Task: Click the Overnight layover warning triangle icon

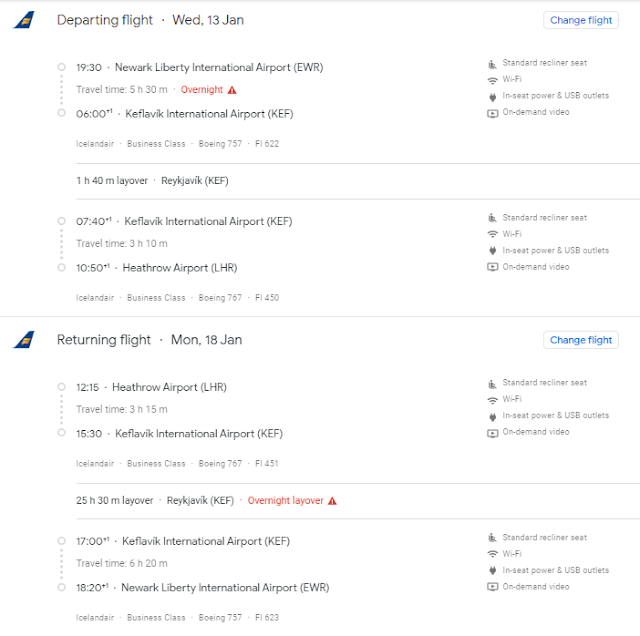Action: tap(332, 500)
